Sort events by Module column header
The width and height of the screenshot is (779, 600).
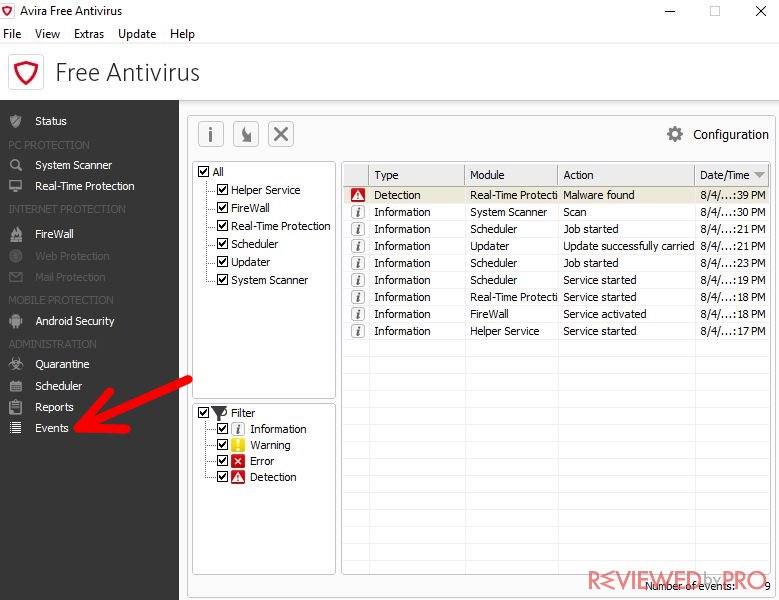[x=511, y=175]
